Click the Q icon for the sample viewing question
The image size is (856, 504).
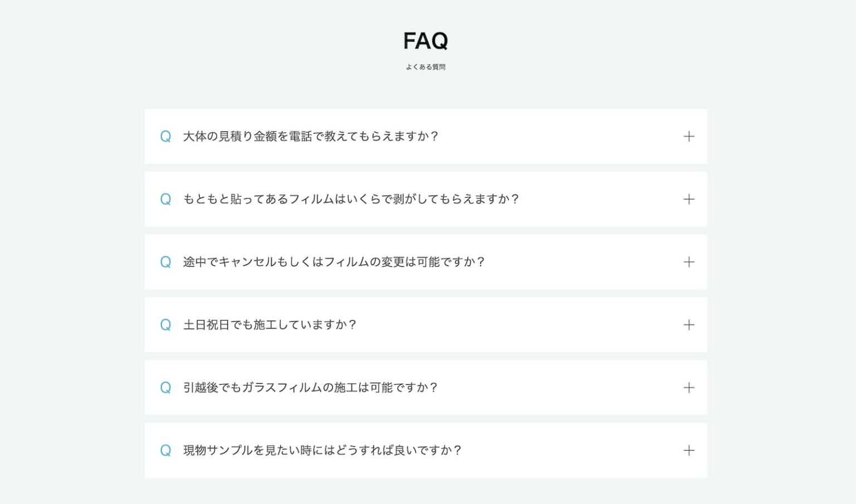[x=166, y=451]
